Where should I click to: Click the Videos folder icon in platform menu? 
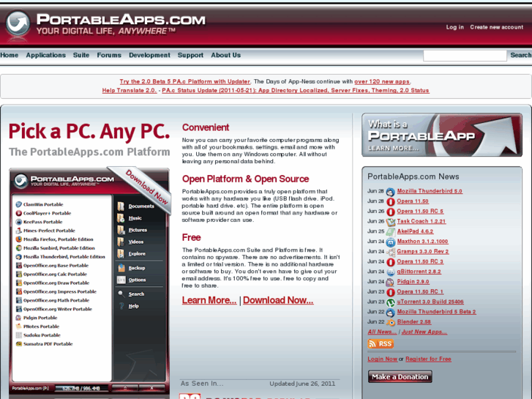pyautogui.click(x=121, y=242)
